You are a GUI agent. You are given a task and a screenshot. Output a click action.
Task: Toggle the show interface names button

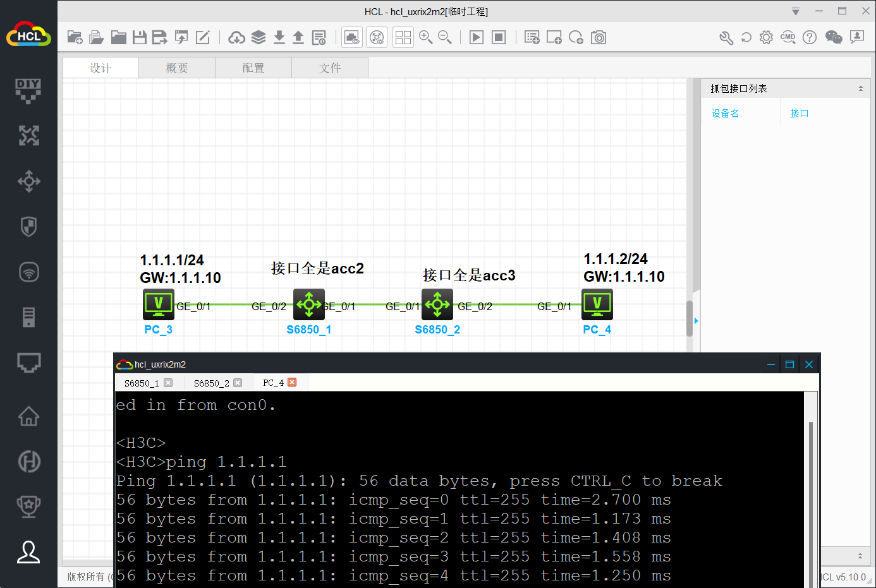click(352, 38)
